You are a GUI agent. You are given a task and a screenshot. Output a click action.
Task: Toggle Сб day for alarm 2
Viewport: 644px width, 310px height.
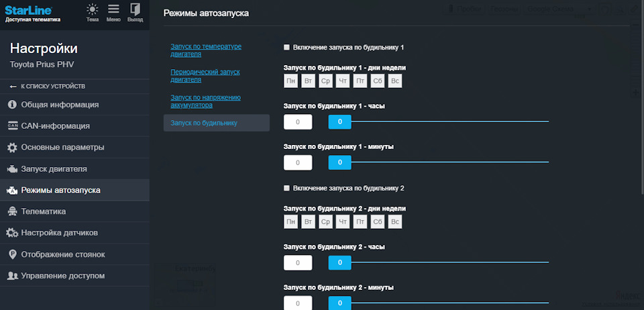(378, 221)
